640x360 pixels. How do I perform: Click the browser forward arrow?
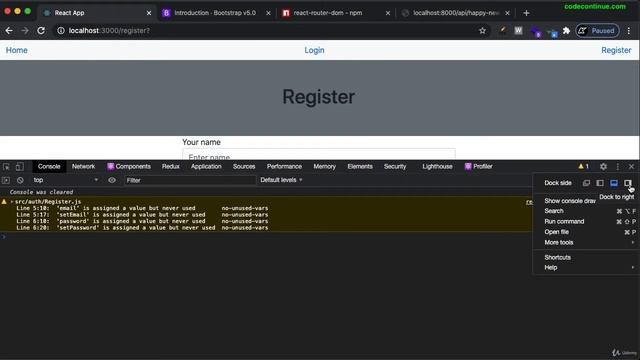click(25, 31)
